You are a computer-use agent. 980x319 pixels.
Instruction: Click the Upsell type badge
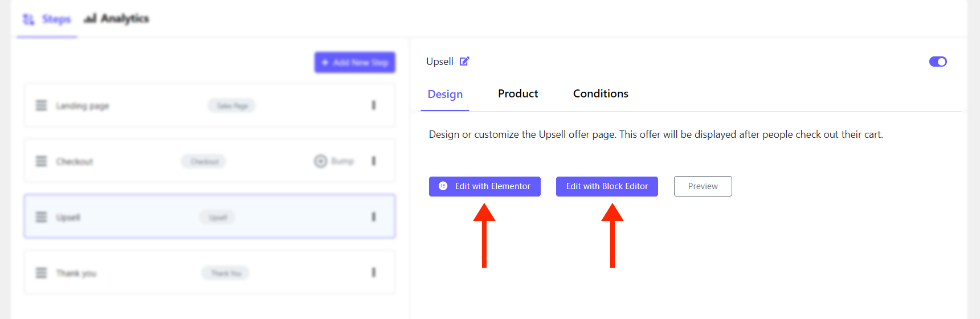(x=217, y=218)
